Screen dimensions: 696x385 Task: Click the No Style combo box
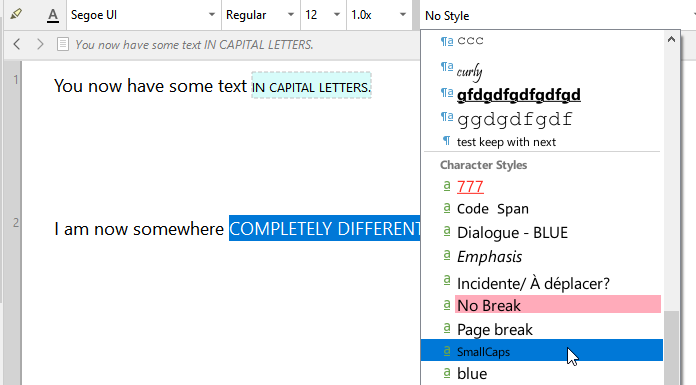[x=558, y=16]
